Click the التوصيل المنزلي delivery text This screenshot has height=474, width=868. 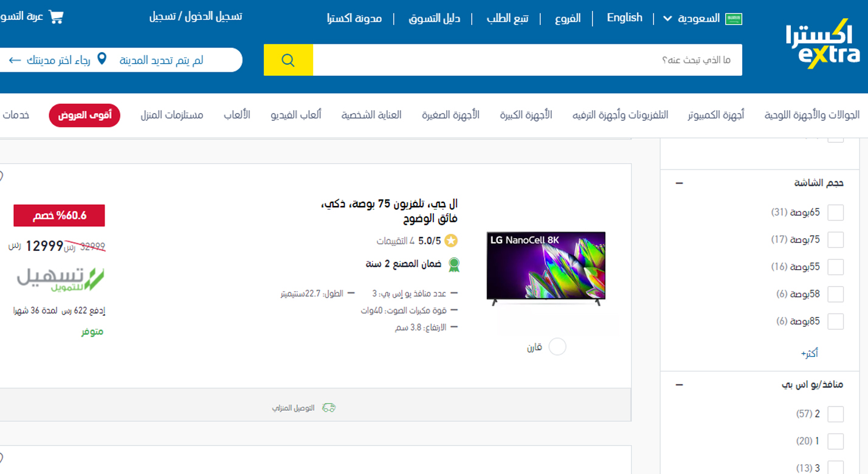294,408
